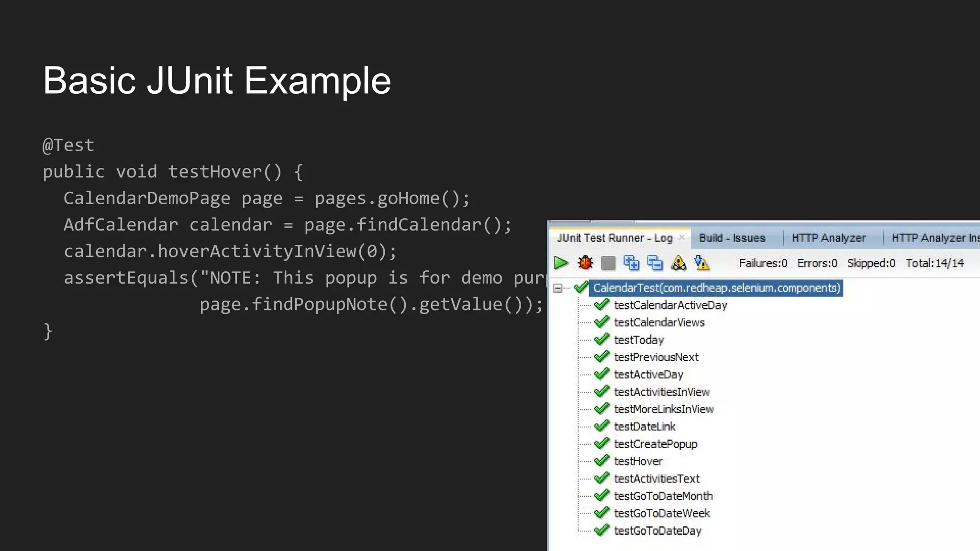This screenshot has height=551, width=980.
Task: Debug tests with the red bug icon
Action: 585,263
